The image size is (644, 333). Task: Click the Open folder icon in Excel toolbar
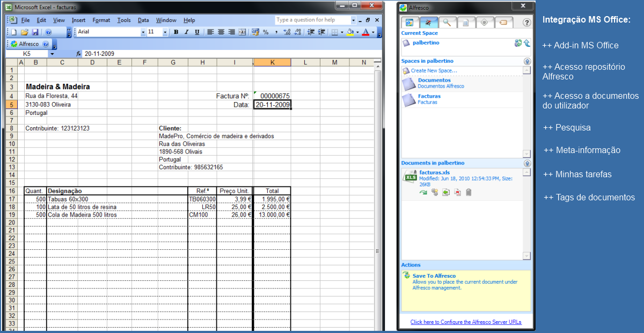[25, 32]
